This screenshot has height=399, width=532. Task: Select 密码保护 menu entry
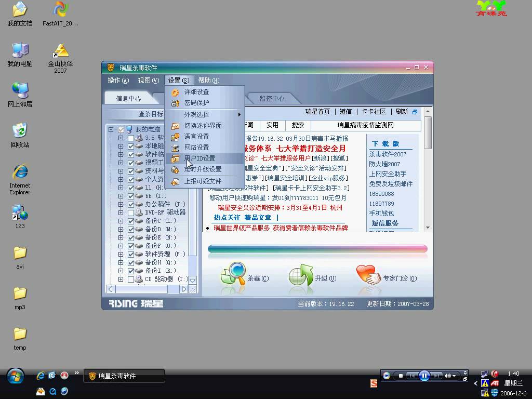(x=204, y=103)
